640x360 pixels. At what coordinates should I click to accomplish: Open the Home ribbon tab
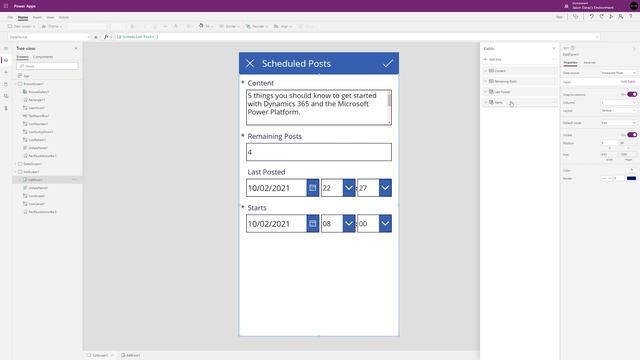pyautogui.click(x=23, y=18)
